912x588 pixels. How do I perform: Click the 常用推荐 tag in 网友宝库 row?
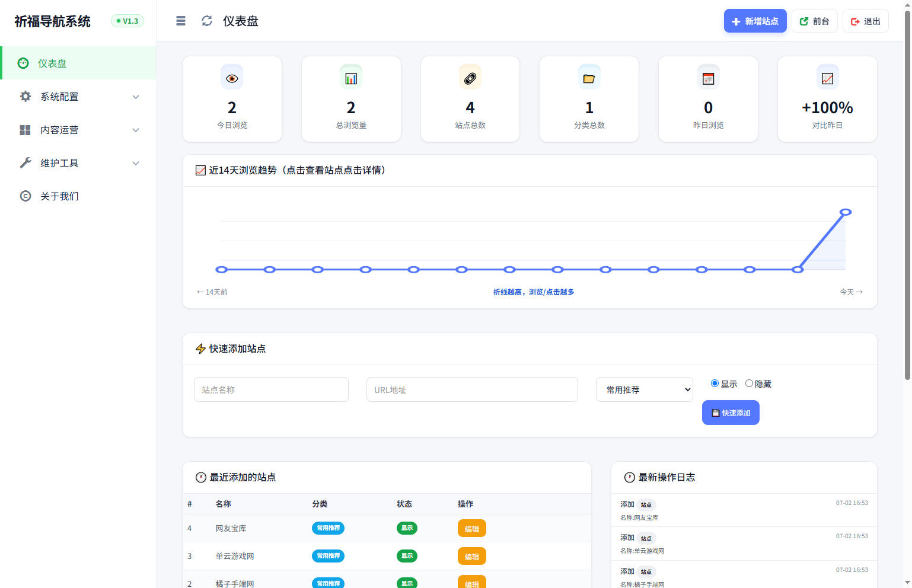[328, 528]
